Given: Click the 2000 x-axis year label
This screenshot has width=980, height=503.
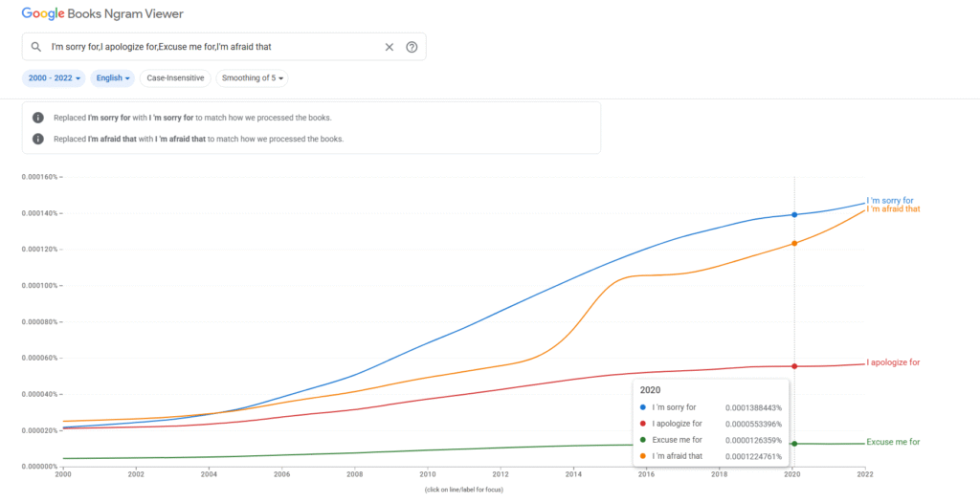Looking at the screenshot, I should point(63,475).
